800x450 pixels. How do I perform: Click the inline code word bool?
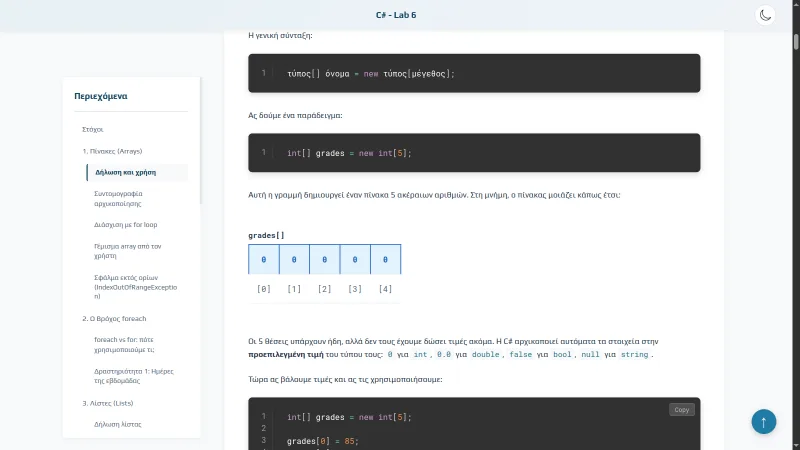click(x=562, y=354)
